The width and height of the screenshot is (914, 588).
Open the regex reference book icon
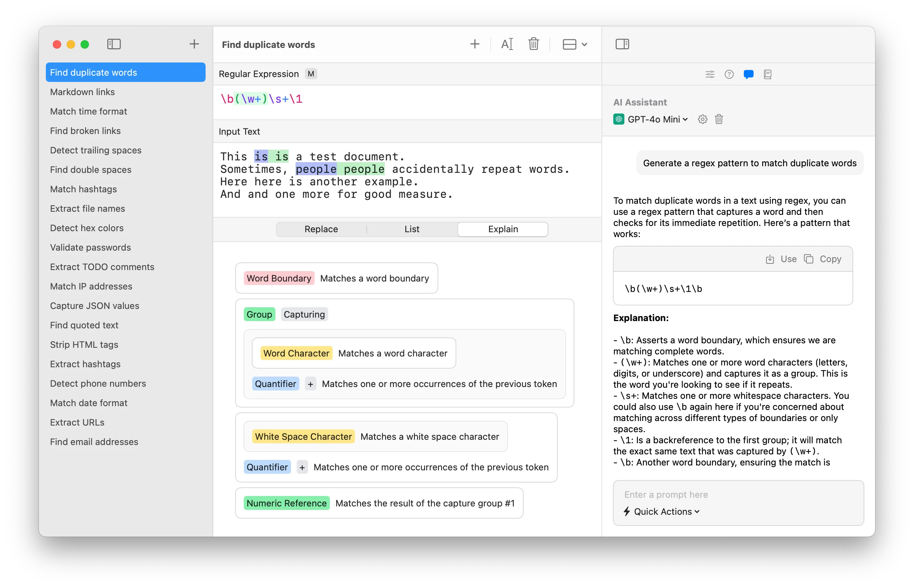coord(768,74)
